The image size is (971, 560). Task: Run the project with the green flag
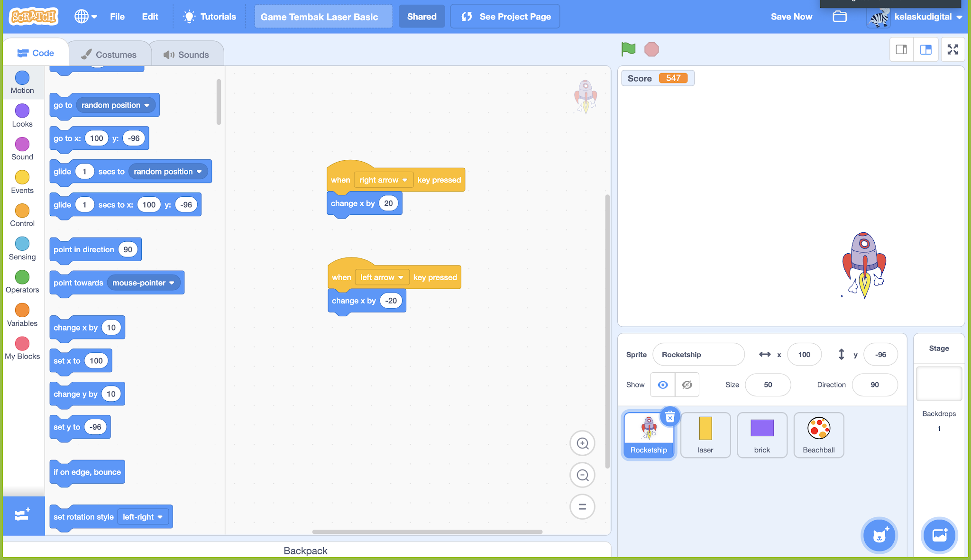[x=628, y=49]
